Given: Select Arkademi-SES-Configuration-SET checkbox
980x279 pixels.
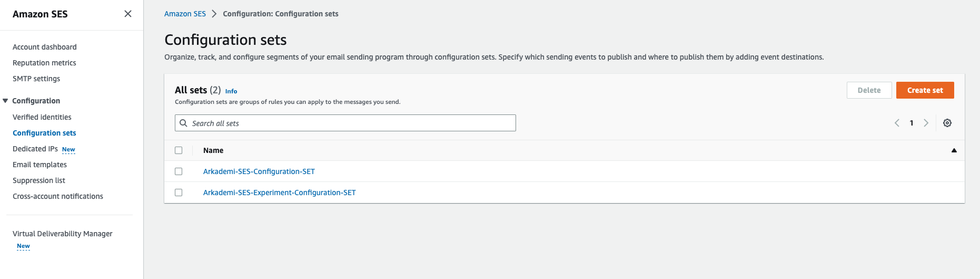Looking at the screenshot, I should [x=179, y=171].
